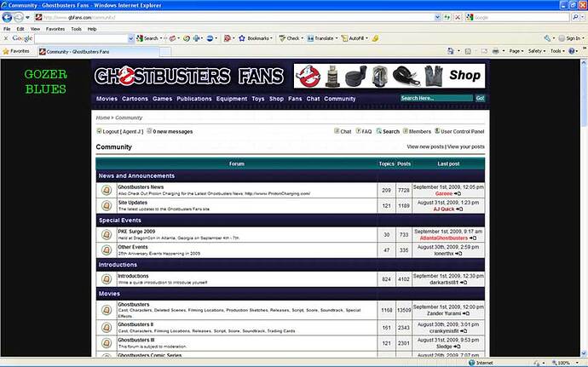Click the Introductions forum icon
588x367 pixels.
point(107,279)
